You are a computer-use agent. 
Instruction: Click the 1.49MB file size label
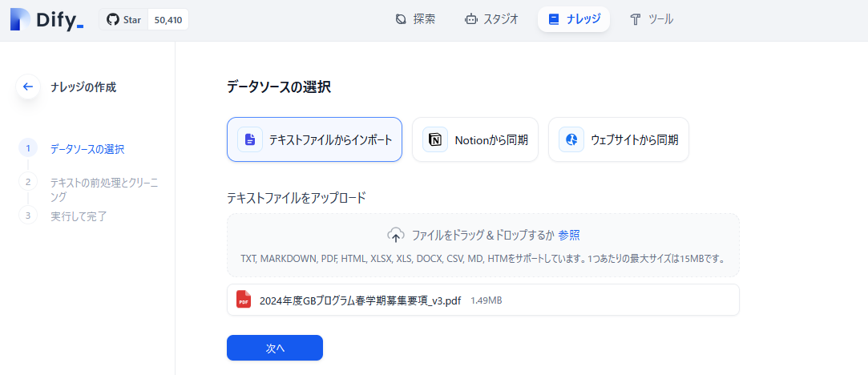pyautogui.click(x=486, y=300)
